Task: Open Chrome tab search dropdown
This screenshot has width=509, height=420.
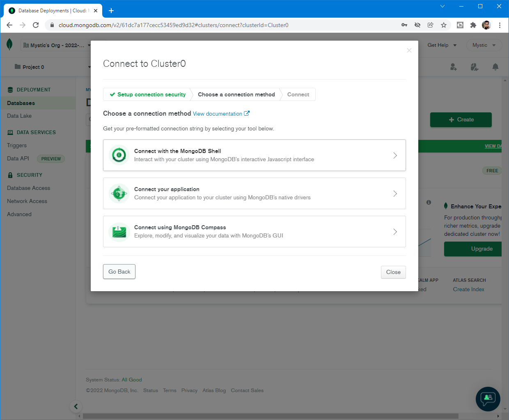Action: click(442, 6)
